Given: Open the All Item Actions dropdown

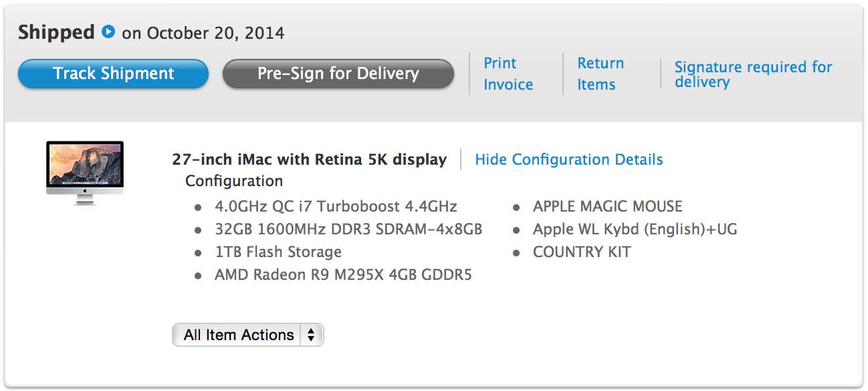Looking at the screenshot, I should 247,335.
